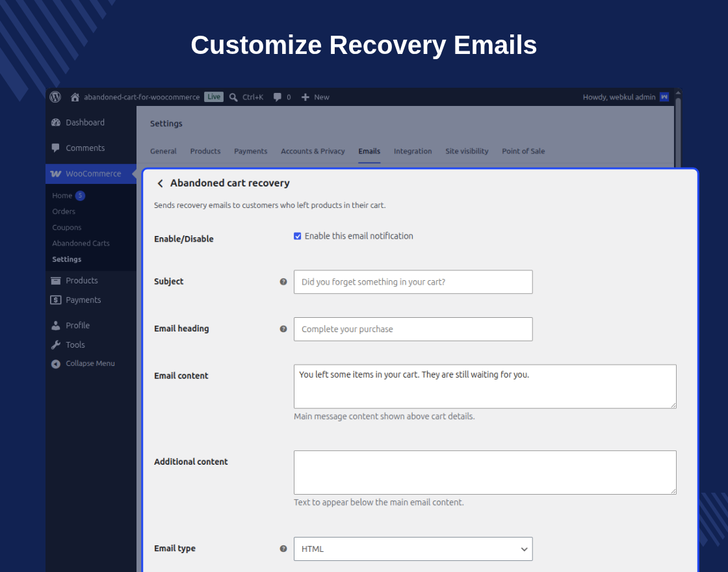Click the webkul admin avatar icon

(664, 97)
